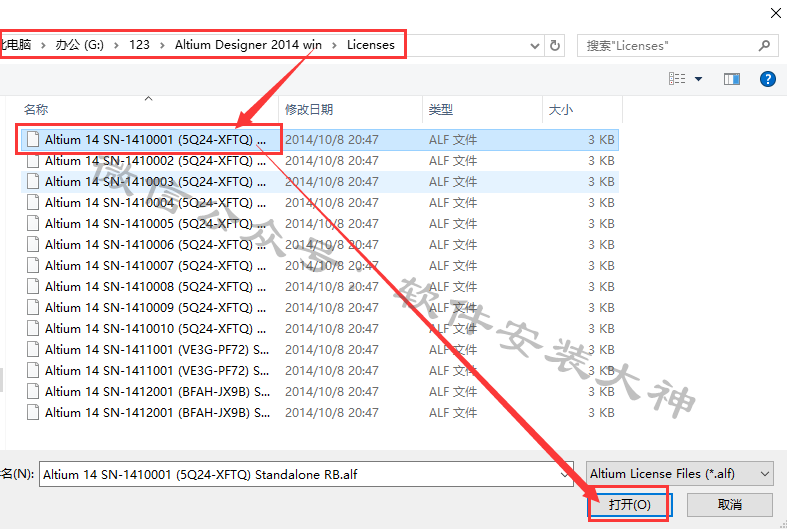
Task: Toggle the preview pane icon
Action: [732, 79]
